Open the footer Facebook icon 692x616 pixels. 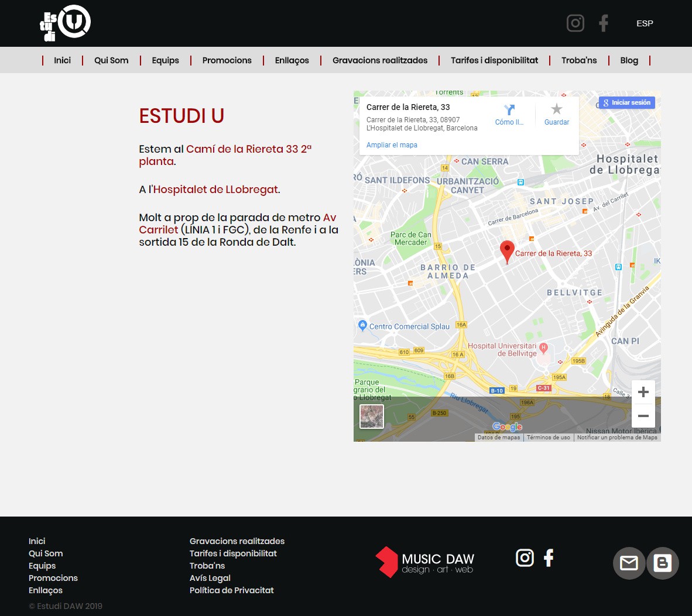[549, 558]
